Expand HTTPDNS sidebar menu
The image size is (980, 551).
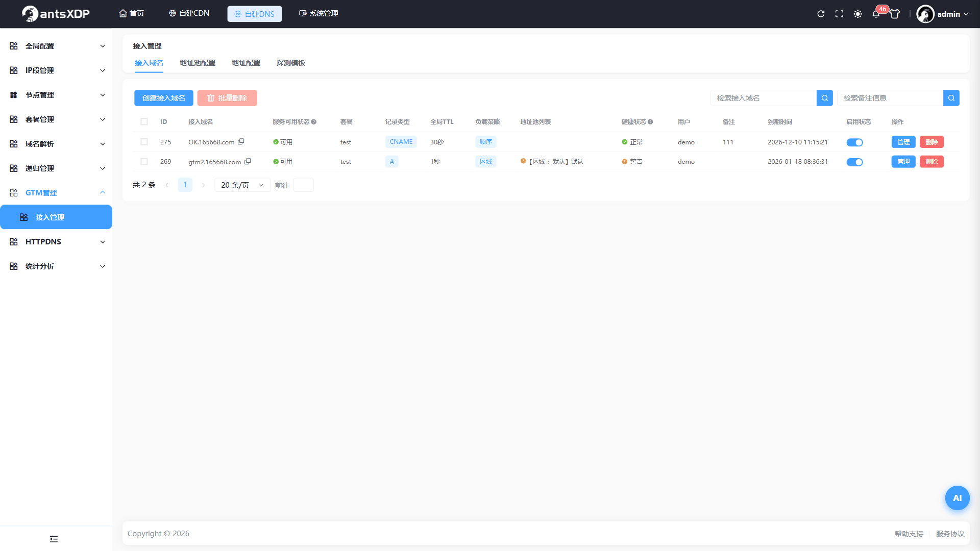coord(56,242)
